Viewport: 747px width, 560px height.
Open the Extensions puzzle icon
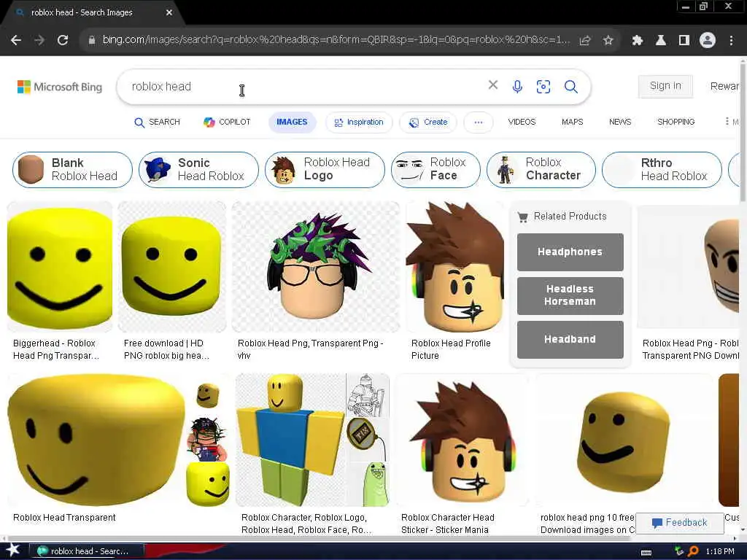637,41
